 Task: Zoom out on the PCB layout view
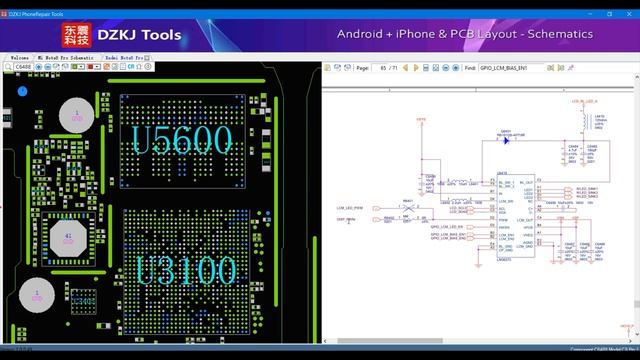click(47, 67)
